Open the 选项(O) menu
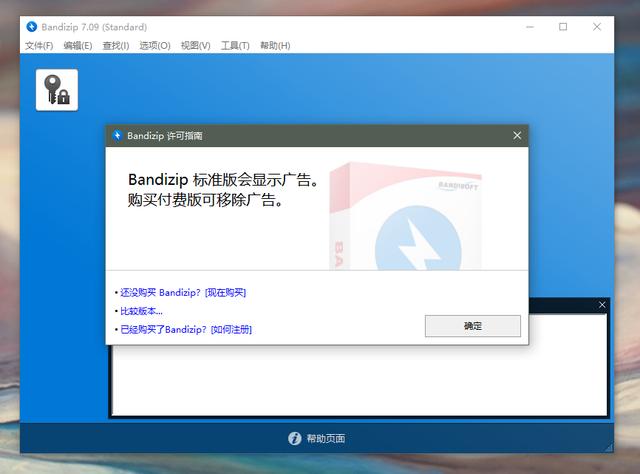 pos(155,45)
